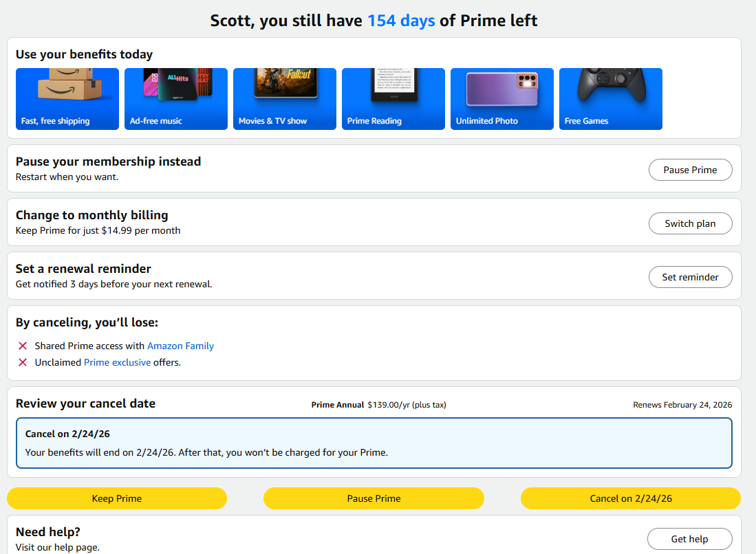Open the Ad-free music benefit tile
756x554 pixels.
point(176,99)
